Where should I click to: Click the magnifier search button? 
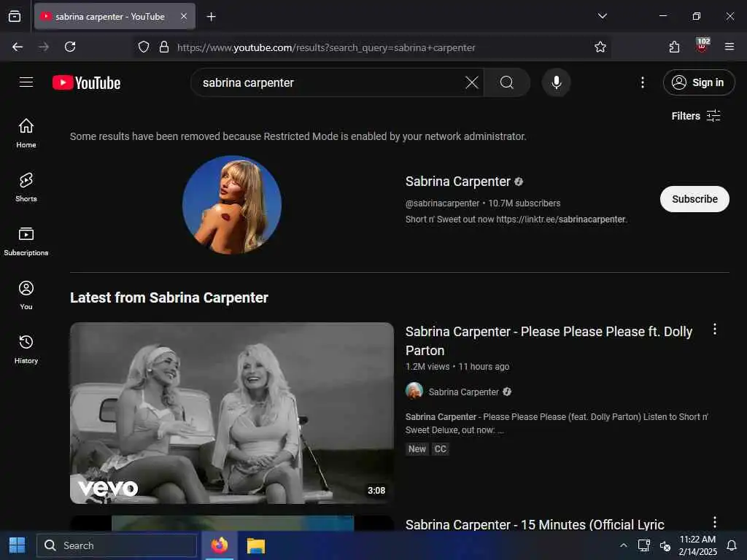click(x=507, y=83)
